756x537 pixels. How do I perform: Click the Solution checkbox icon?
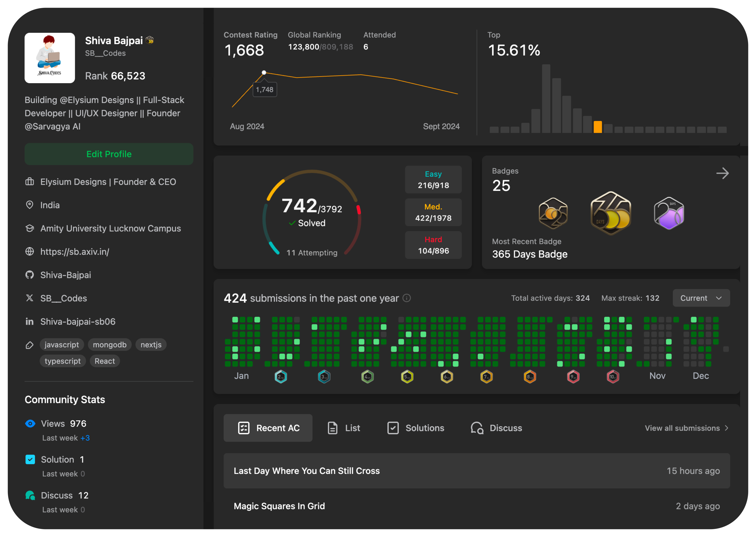click(x=30, y=459)
